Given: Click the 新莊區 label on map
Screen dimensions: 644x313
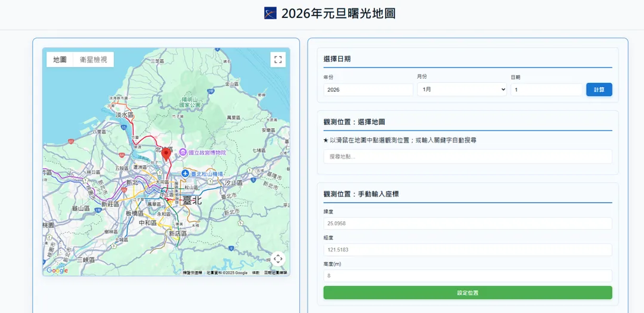Looking at the screenshot, I should [110, 204].
